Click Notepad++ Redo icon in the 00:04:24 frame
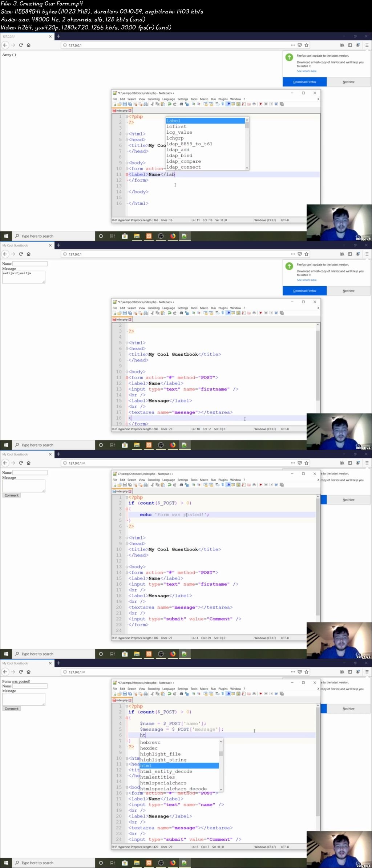The image size is (372, 868). click(175, 313)
